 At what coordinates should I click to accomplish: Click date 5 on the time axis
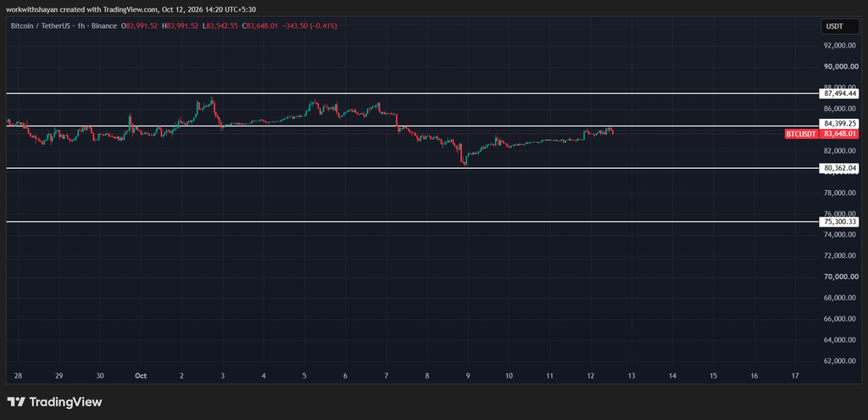[x=304, y=376]
